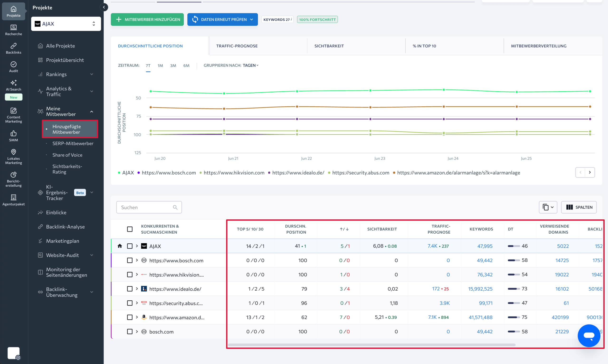This screenshot has width=608, height=364.
Task: Click the user avatar settings icon
Action: 18,357
